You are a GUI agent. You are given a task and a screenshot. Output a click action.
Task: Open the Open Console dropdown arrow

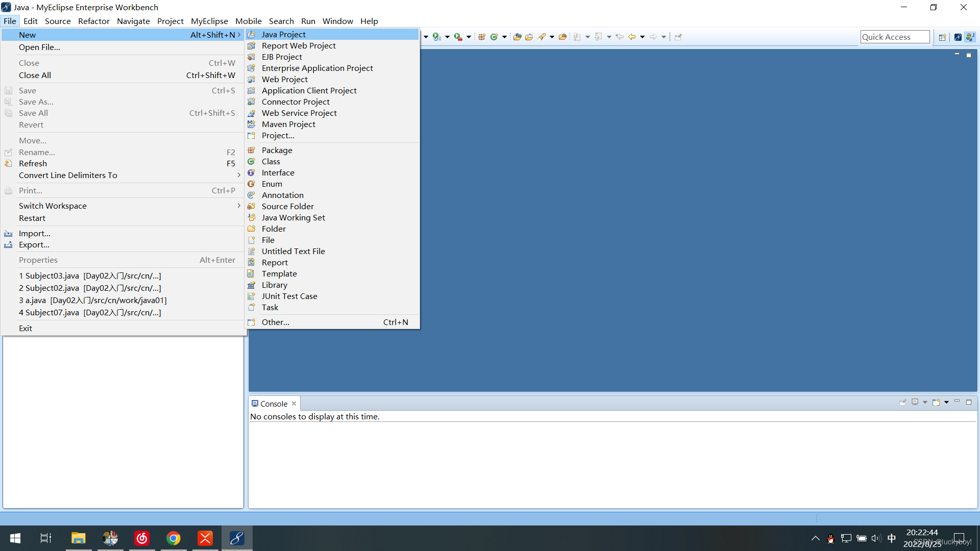946,403
